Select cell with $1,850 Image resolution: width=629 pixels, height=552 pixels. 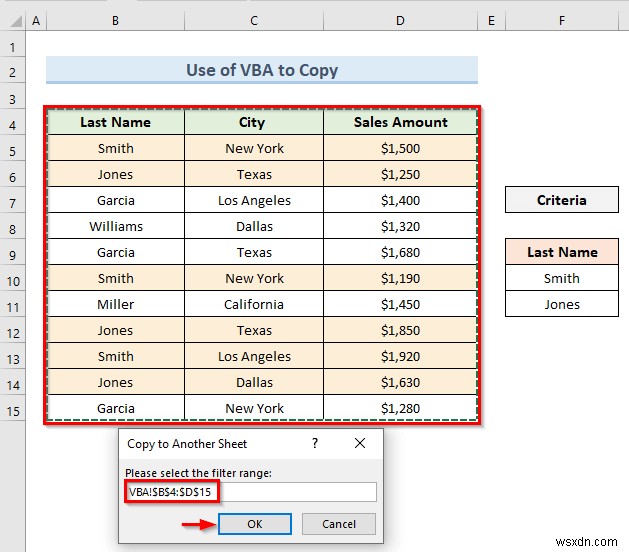400,330
